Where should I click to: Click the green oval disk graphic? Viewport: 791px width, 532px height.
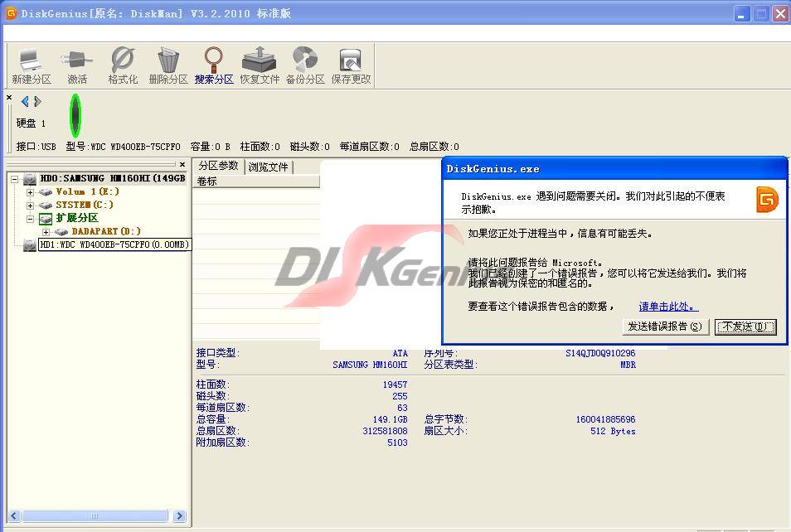coord(75,115)
